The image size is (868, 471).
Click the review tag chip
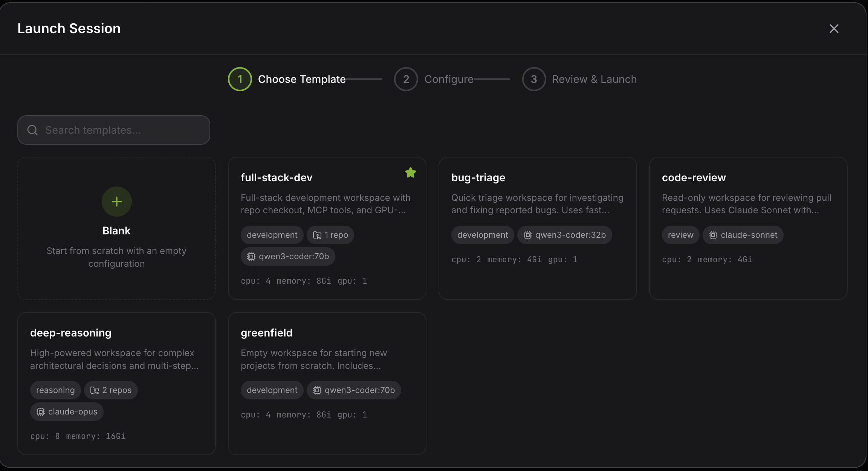point(680,235)
